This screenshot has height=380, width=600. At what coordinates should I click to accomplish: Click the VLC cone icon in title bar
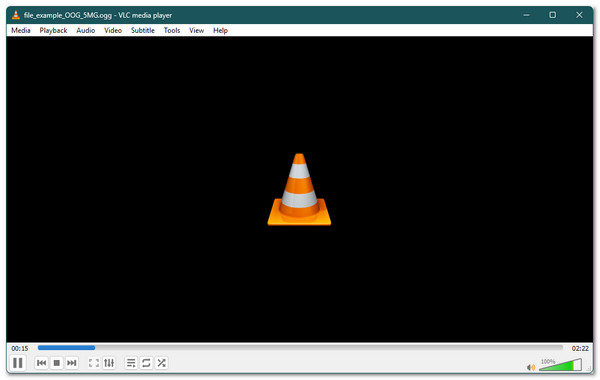16,15
